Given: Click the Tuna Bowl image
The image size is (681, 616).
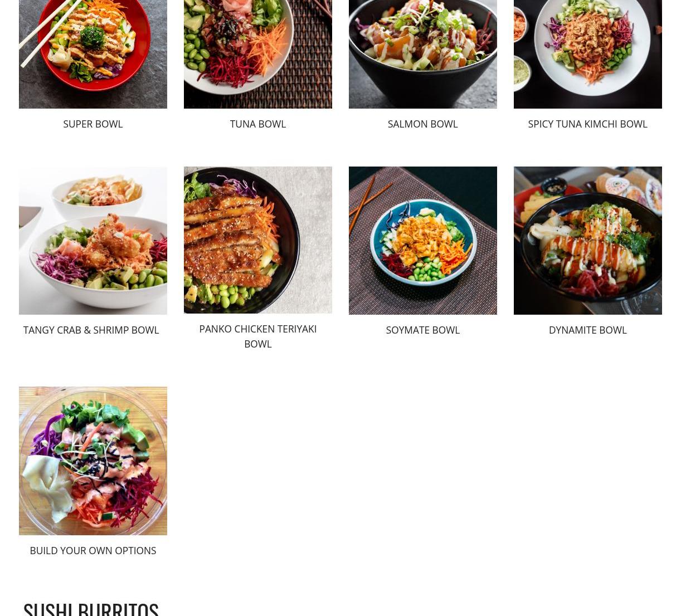Looking at the screenshot, I should [x=258, y=54].
